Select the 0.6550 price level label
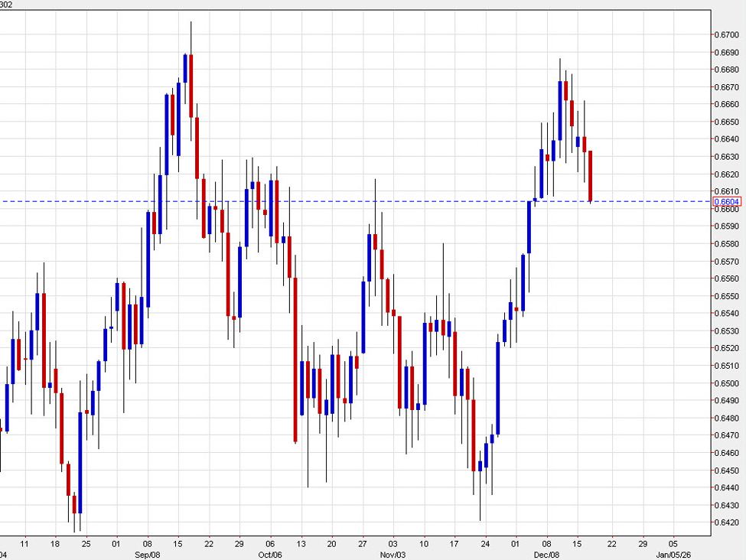Image resolution: width=746 pixels, height=560 pixels. pos(725,297)
